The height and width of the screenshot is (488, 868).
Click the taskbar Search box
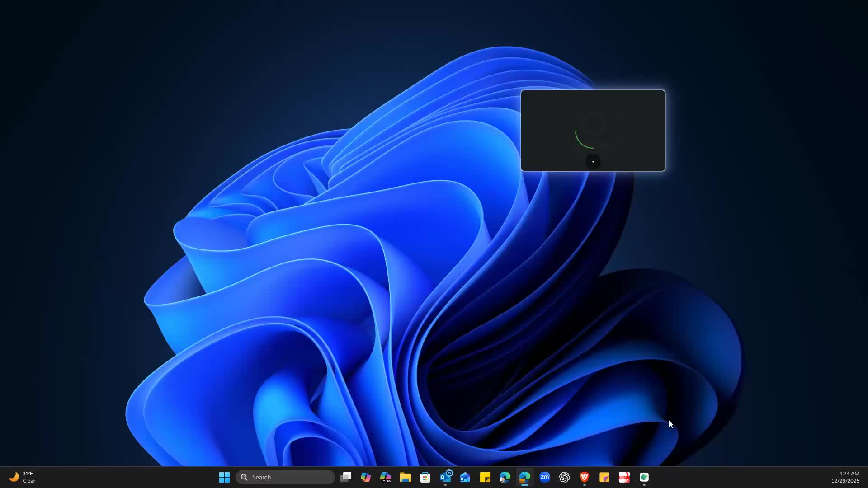[x=285, y=477]
